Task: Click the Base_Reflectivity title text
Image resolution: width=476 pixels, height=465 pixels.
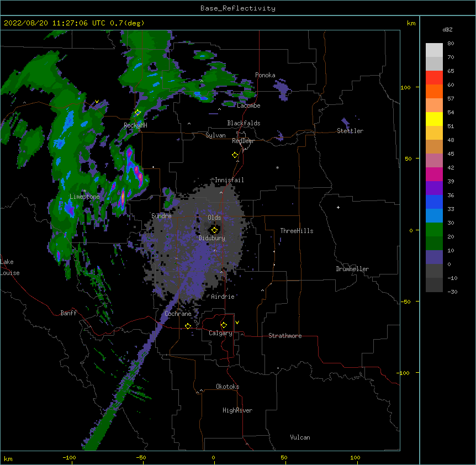Action: tap(238, 8)
